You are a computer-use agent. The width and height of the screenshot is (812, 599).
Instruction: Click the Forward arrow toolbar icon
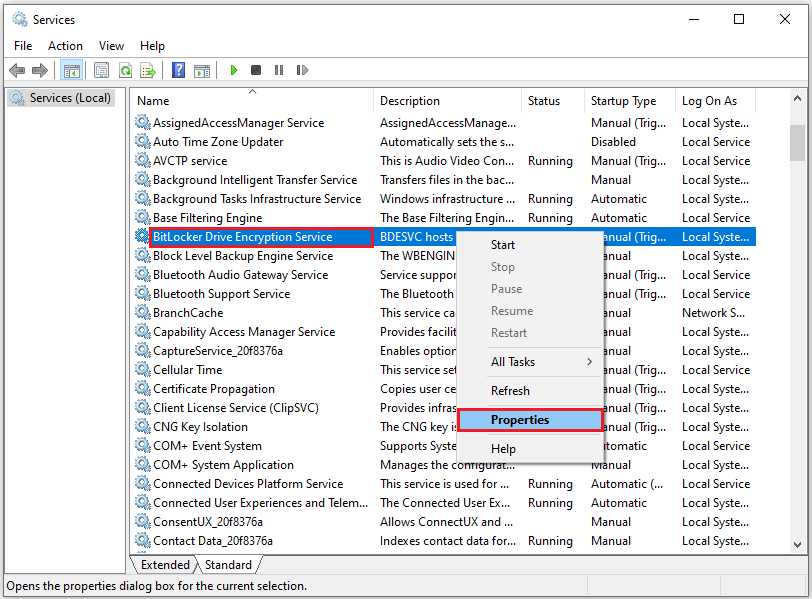[40, 70]
